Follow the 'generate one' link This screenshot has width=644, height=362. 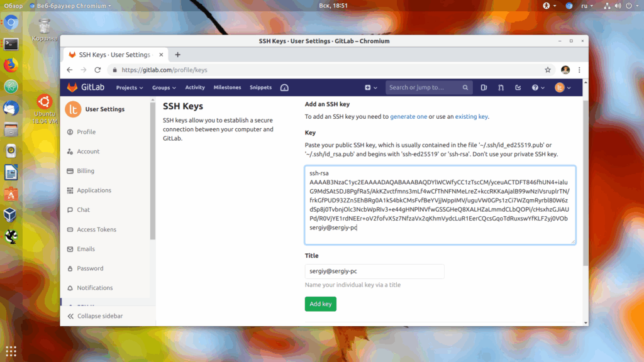pos(409,116)
